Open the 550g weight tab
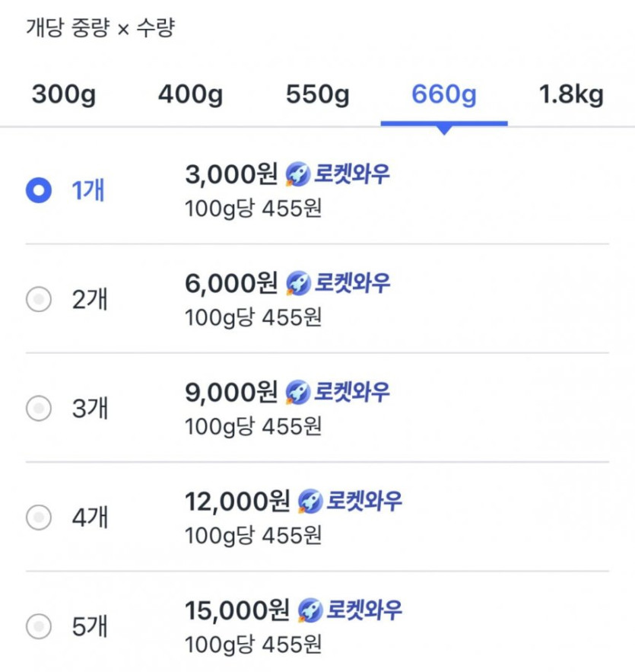635x672 pixels. (x=317, y=96)
